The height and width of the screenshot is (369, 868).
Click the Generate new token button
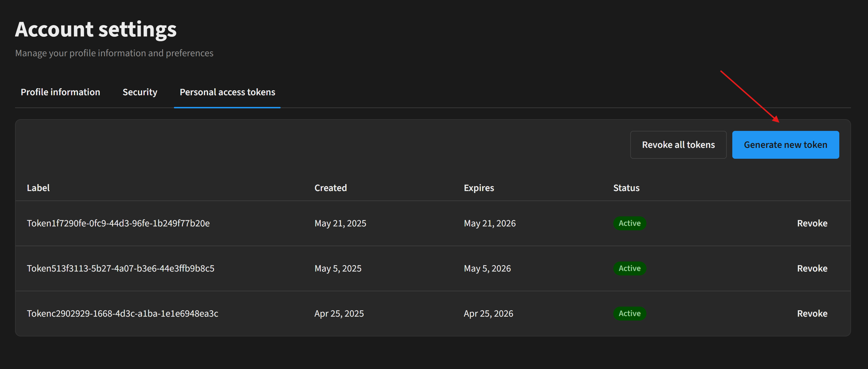(786, 145)
